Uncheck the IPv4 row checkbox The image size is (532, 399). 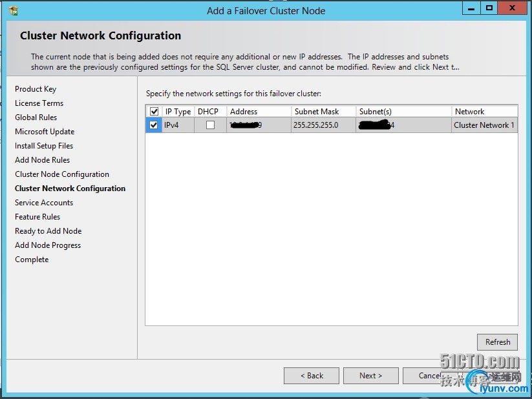154,125
